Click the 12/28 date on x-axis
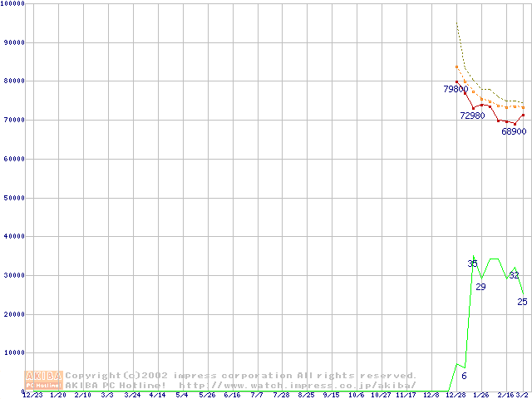Viewport: 532px width, 399px height. click(x=456, y=396)
